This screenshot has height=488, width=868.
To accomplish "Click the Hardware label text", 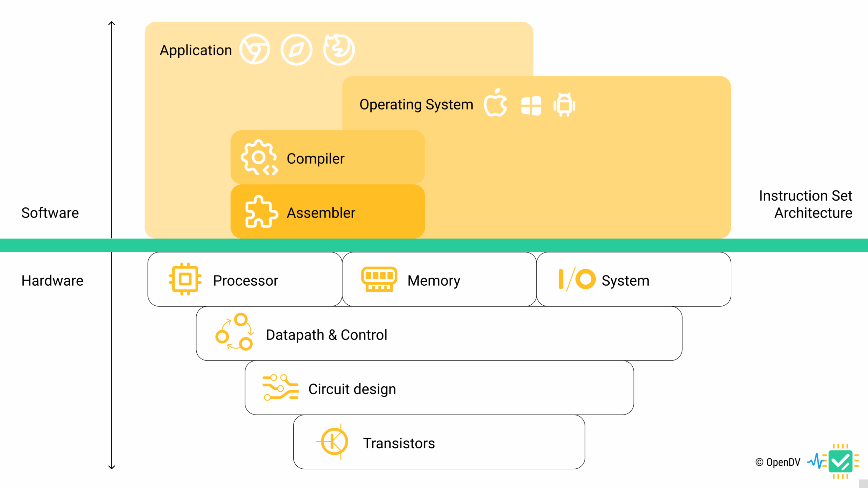I will point(53,281).
